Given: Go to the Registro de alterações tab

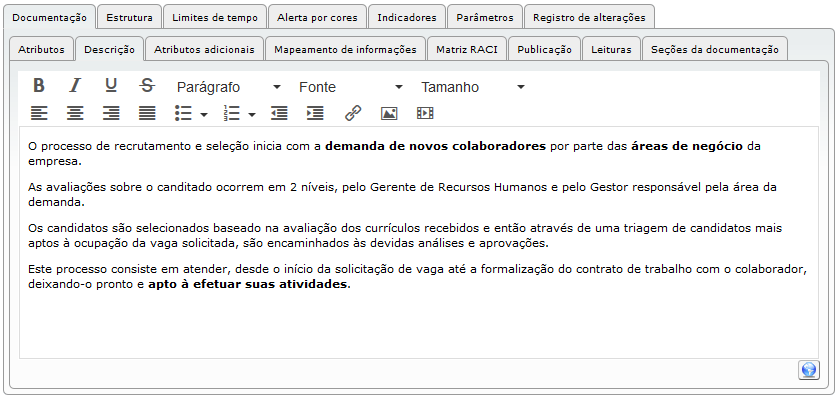Looking at the screenshot, I should [x=589, y=17].
